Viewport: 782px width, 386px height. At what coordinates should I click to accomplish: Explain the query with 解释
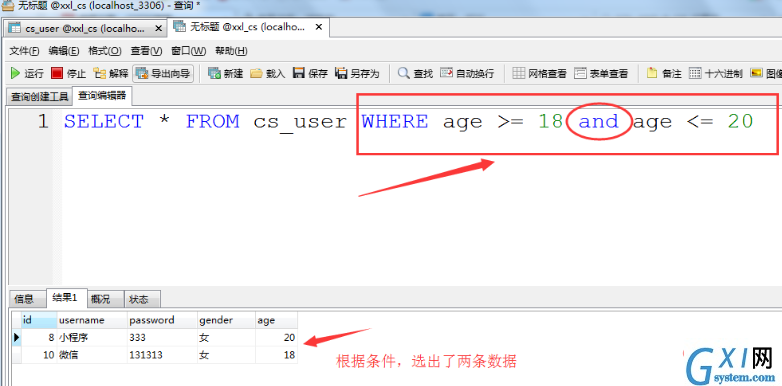(111, 74)
